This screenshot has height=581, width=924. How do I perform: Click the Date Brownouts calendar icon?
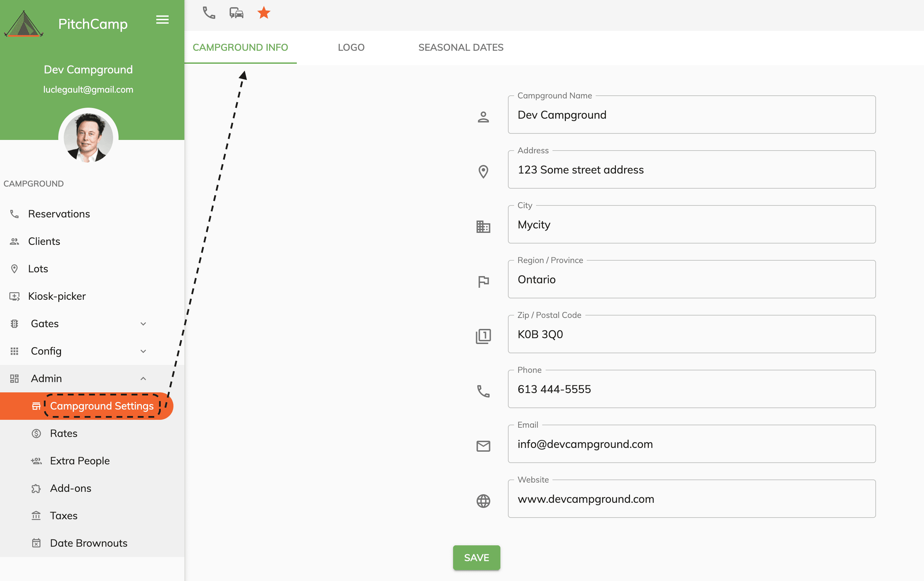point(36,543)
